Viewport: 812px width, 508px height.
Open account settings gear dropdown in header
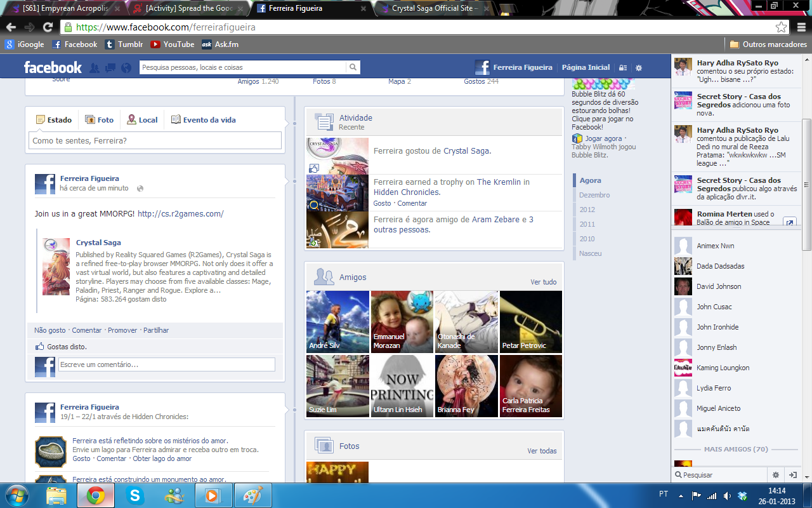[x=639, y=68]
